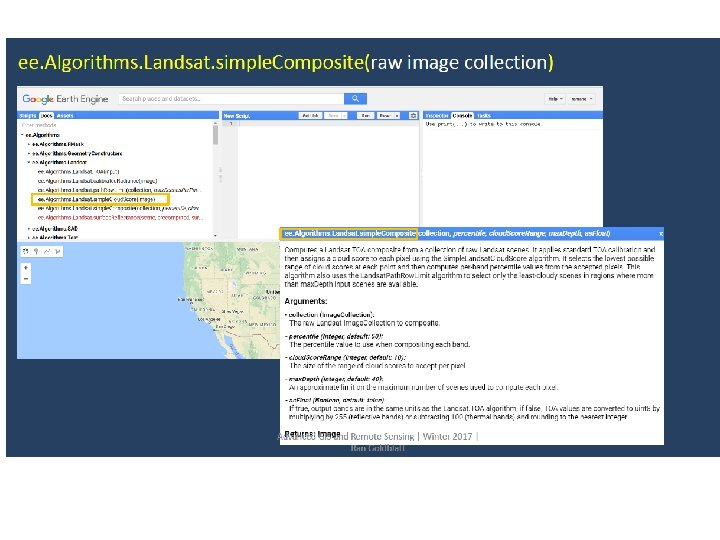Open the Reset button dropdown arrow

pyautogui.click(x=397, y=116)
